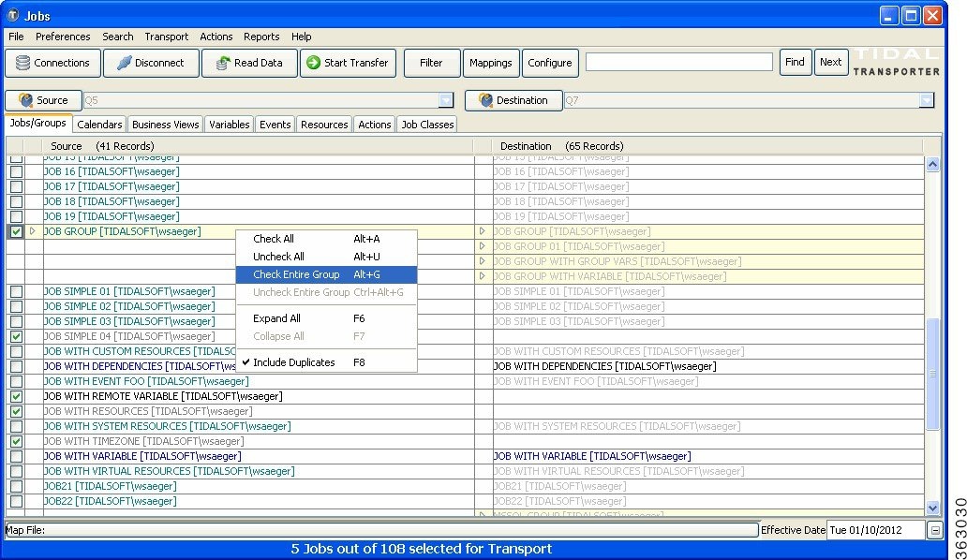This screenshot has height=560, width=967.
Task: Open the Destination Q7 dropdown
Action: 929,100
